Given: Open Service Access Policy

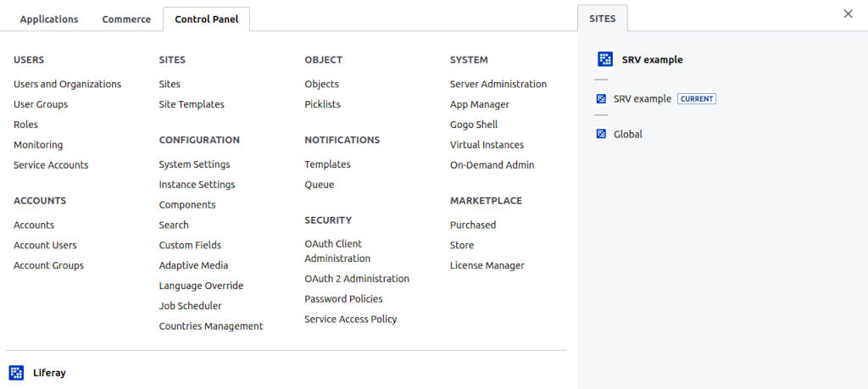Looking at the screenshot, I should click(x=351, y=319).
